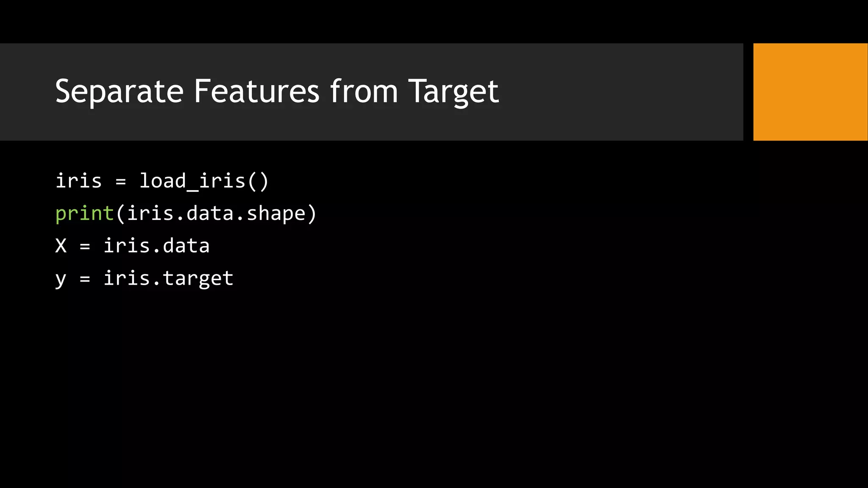
Task: Click the word 'from' in the title
Action: click(364, 91)
